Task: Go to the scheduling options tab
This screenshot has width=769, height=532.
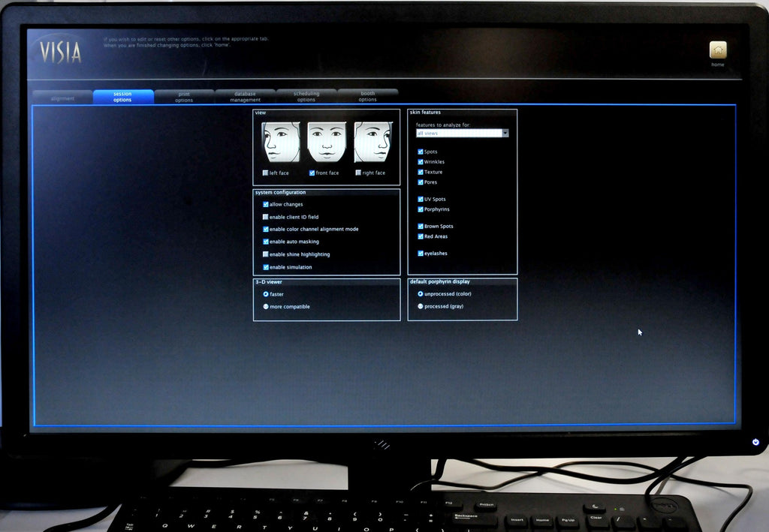Action: tap(306, 96)
